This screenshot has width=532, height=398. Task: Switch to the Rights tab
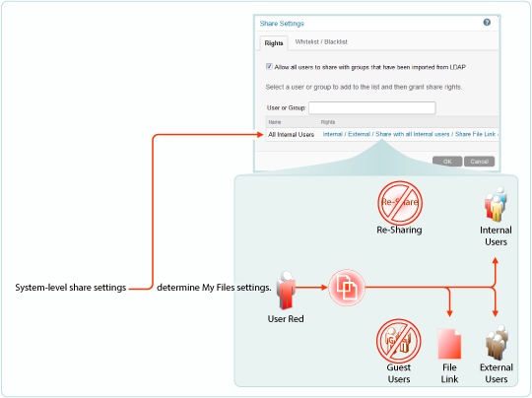point(274,43)
